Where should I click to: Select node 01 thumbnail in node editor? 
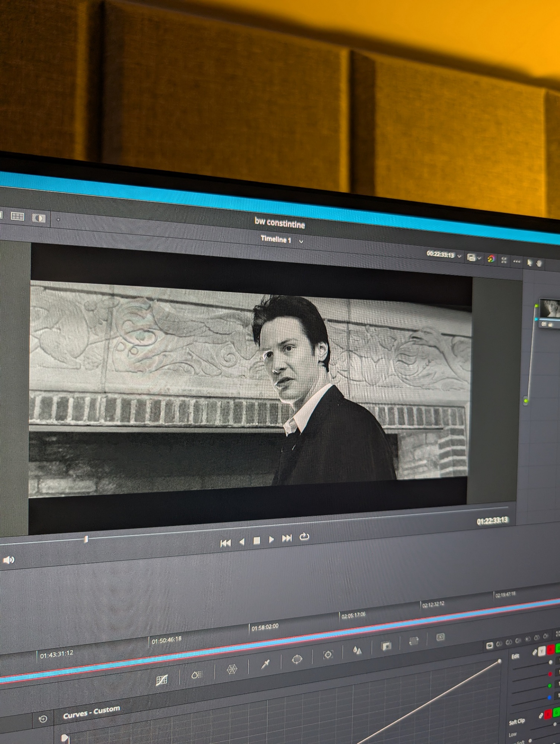point(550,308)
